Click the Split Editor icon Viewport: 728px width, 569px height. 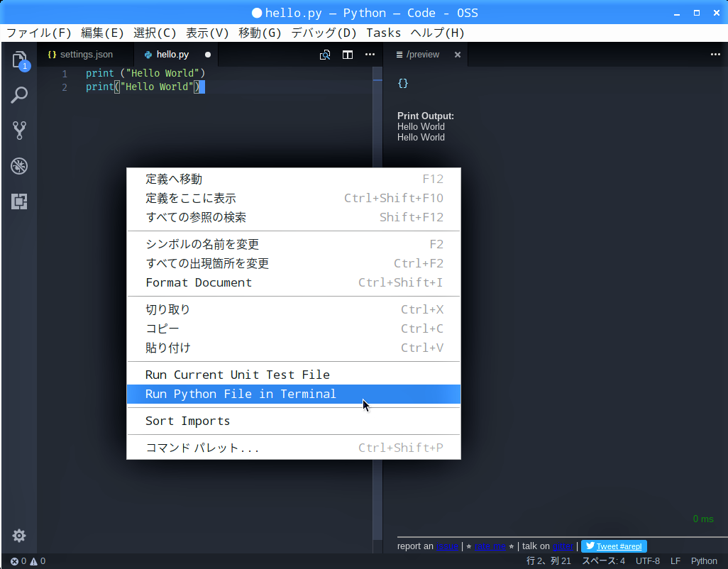347,55
